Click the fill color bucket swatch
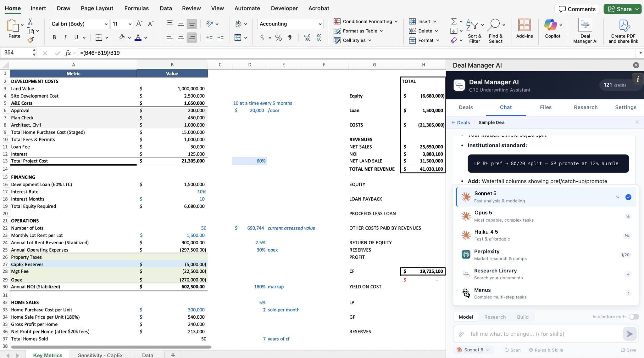 coord(122,37)
